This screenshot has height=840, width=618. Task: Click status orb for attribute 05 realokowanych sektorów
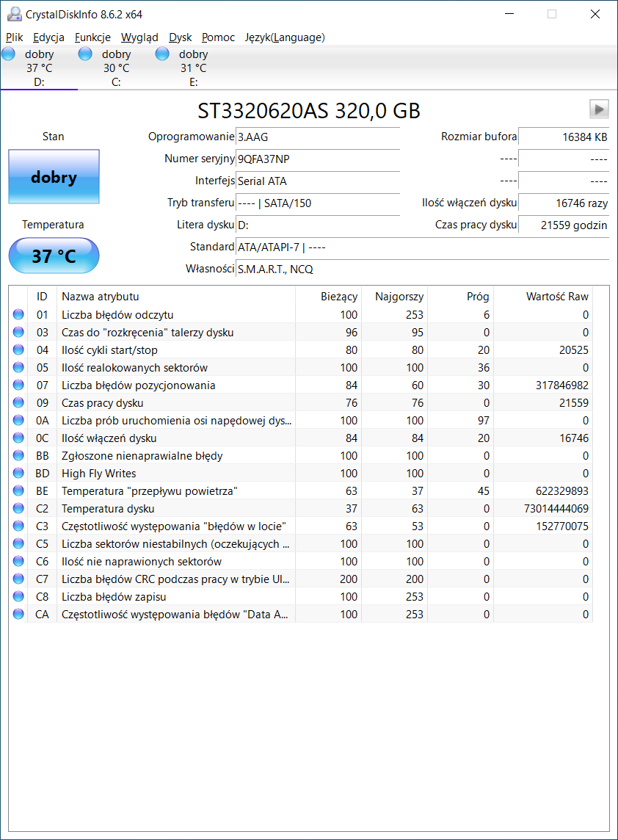(x=18, y=367)
